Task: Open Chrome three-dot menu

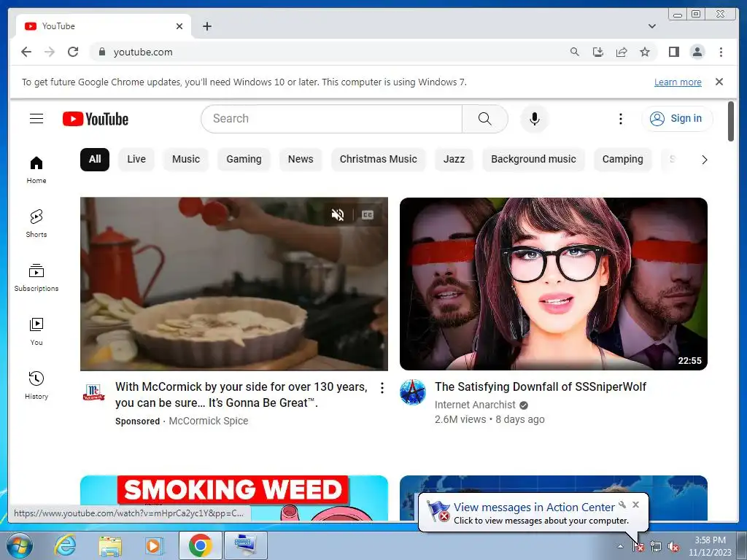Action: 721,52
